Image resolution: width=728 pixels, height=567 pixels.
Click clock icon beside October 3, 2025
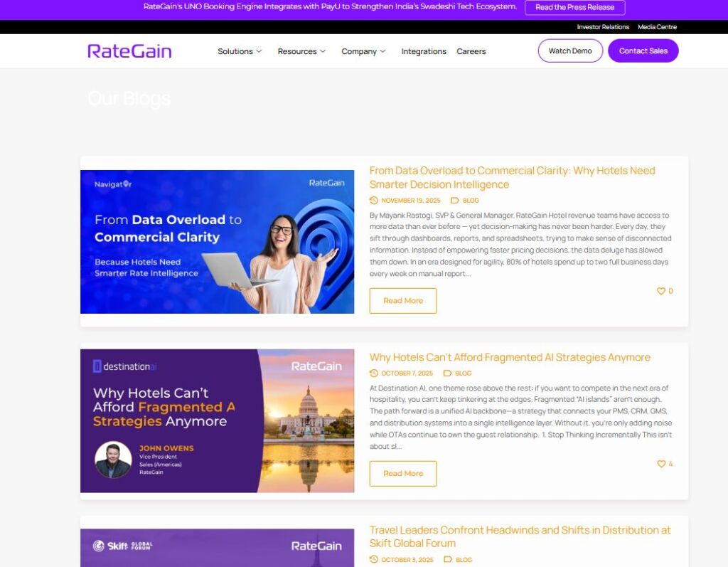[374, 560]
